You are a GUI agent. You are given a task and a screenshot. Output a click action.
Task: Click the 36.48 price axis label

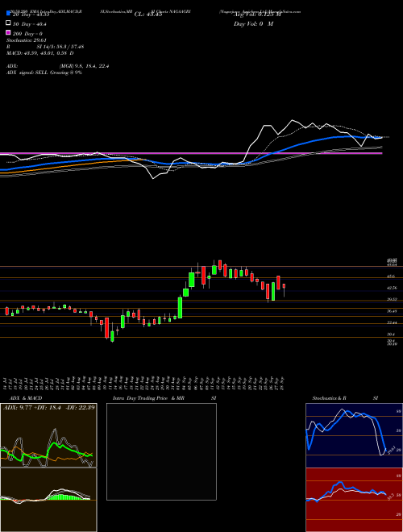tap(392, 311)
